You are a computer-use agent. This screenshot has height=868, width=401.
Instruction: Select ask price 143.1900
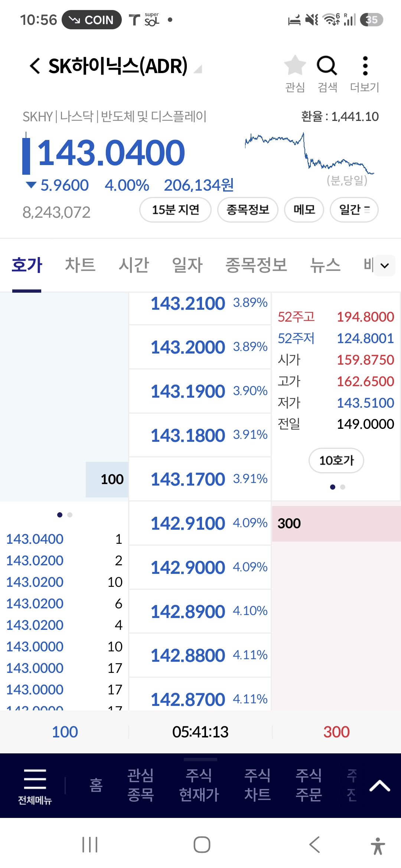200,391
